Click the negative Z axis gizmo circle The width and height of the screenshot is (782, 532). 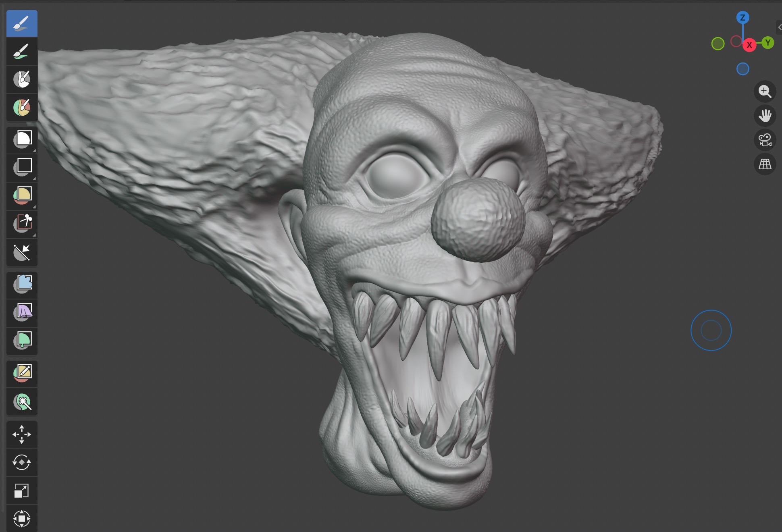[x=742, y=69]
